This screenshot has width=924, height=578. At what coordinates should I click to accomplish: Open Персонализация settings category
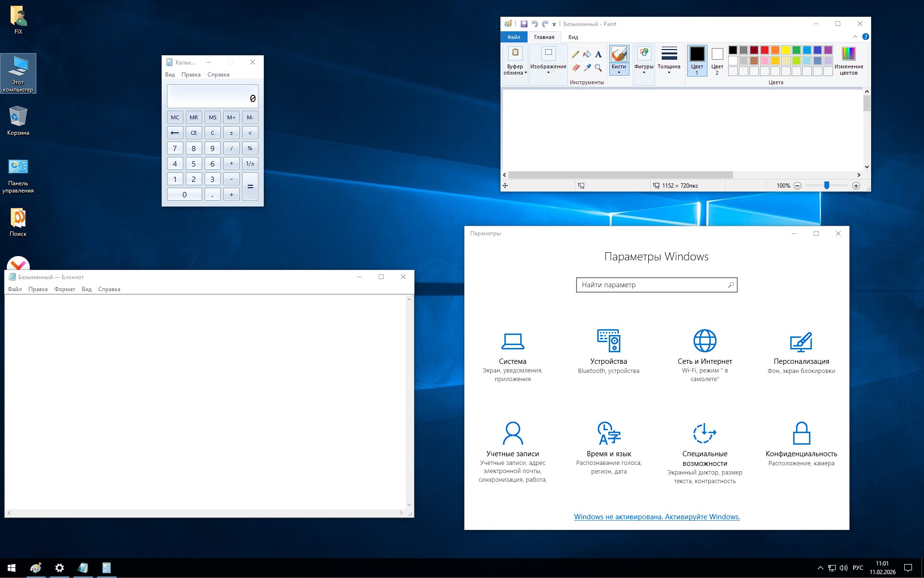point(801,352)
